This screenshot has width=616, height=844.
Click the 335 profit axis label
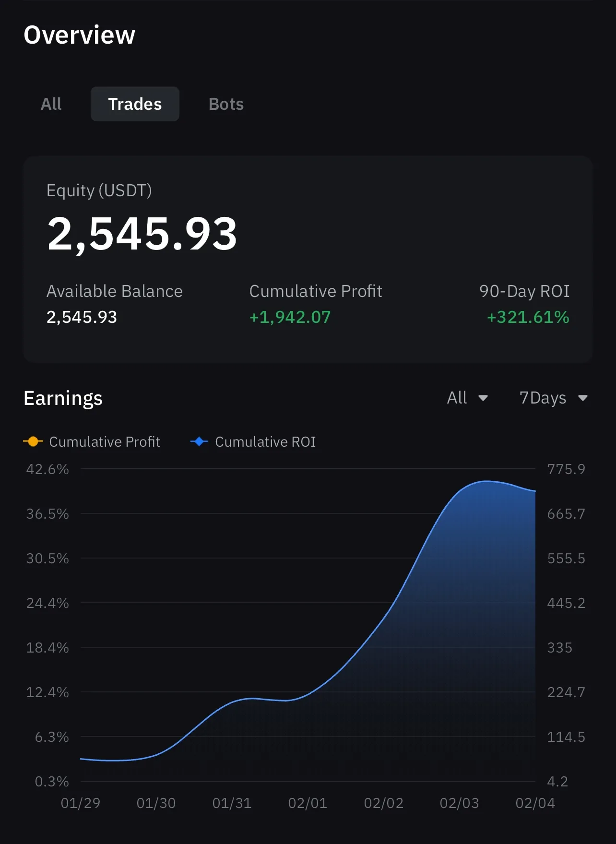(x=560, y=648)
